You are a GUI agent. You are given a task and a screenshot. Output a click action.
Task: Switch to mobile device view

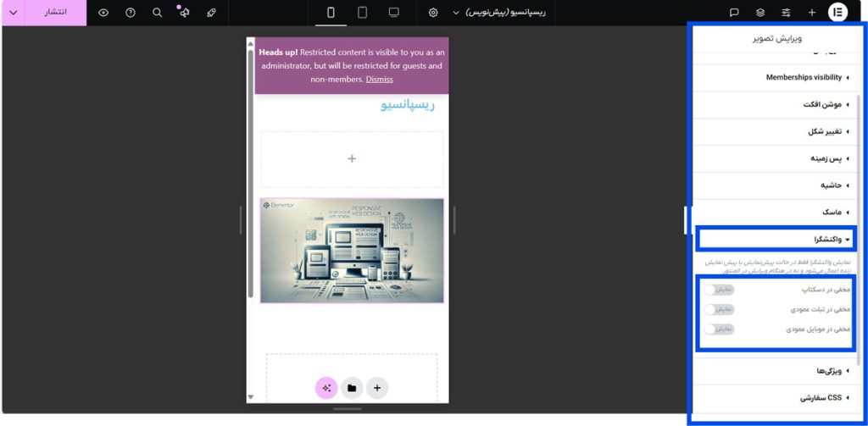click(331, 13)
